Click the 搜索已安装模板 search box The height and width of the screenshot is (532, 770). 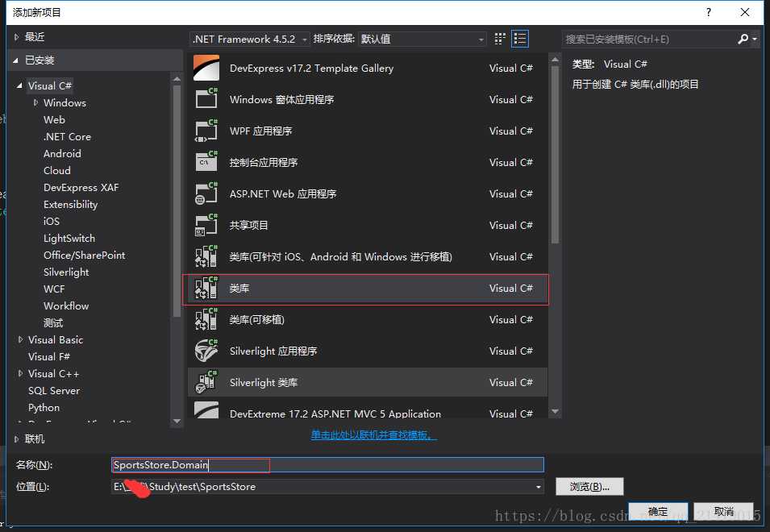click(x=648, y=39)
